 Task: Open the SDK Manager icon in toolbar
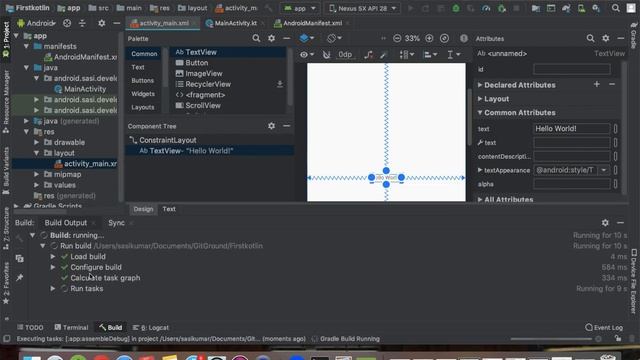(596, 8)
